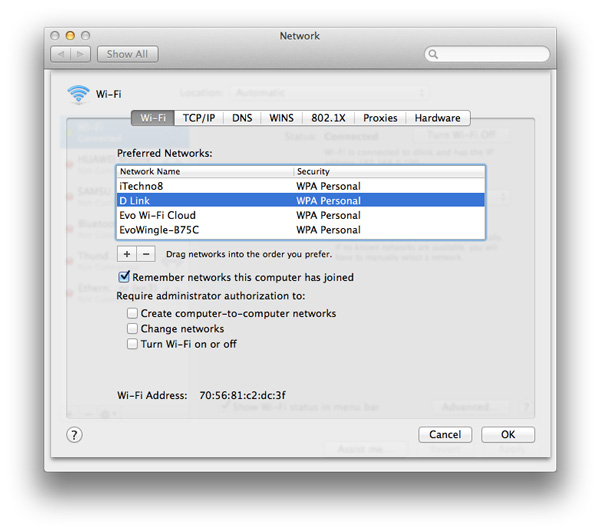Select the EvoWingle-B75C network row
The image size is (600, 532).
pyautogui.click(x=301, y=230)
